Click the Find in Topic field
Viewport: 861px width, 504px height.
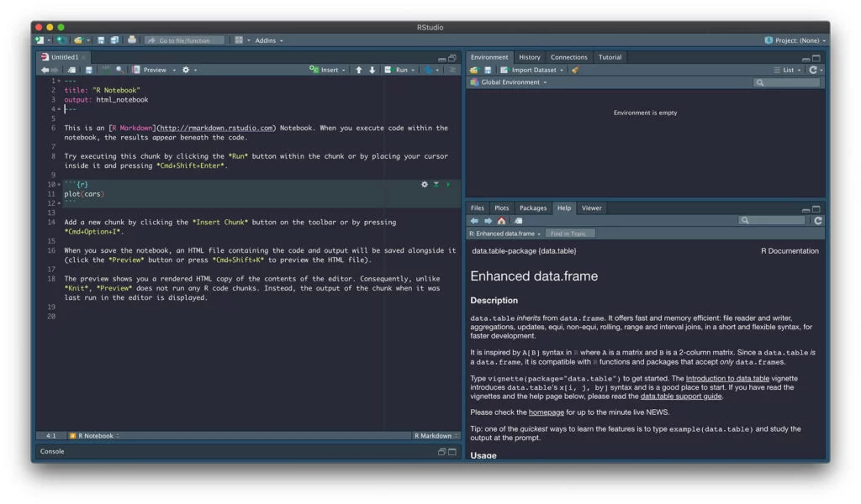570,234
